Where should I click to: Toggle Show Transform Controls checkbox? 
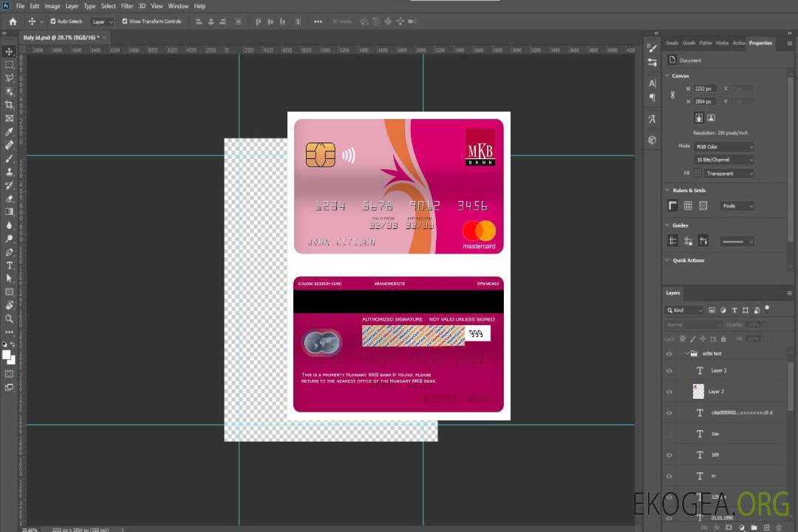(125, 21)
